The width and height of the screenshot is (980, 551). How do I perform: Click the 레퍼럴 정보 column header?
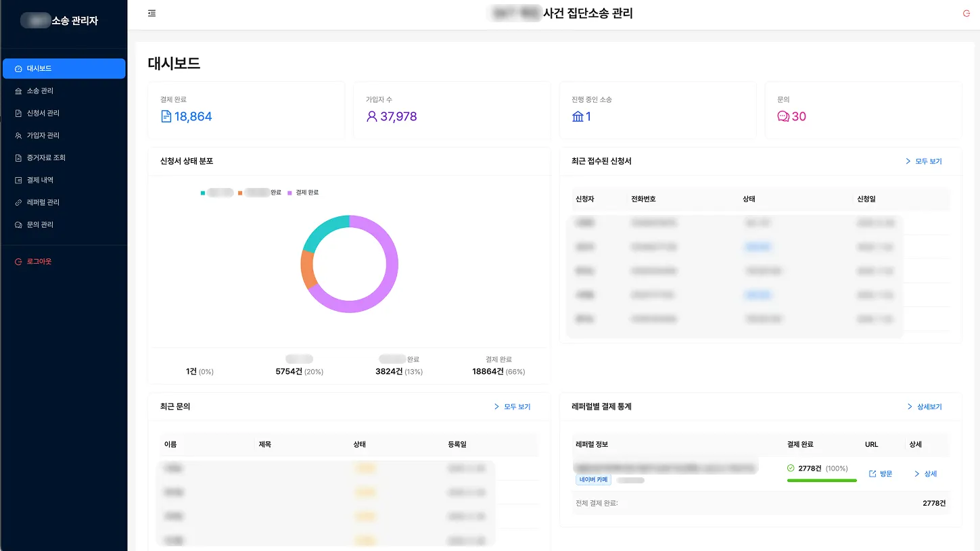pyautogui.click(x=592, y=444)
